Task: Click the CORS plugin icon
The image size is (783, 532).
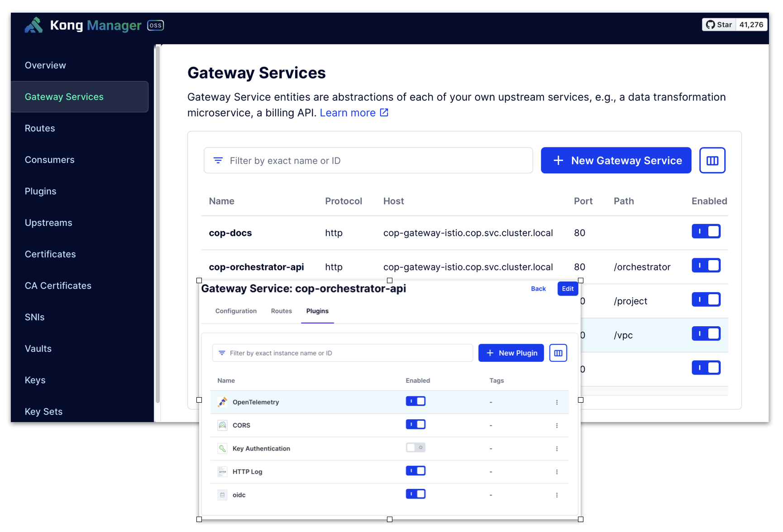Action: tap(222, 425)
